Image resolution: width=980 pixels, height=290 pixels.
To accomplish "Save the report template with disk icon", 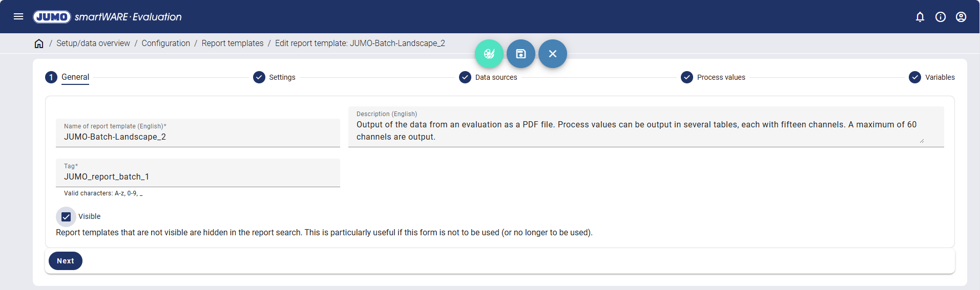I will [x=521, y=54].
